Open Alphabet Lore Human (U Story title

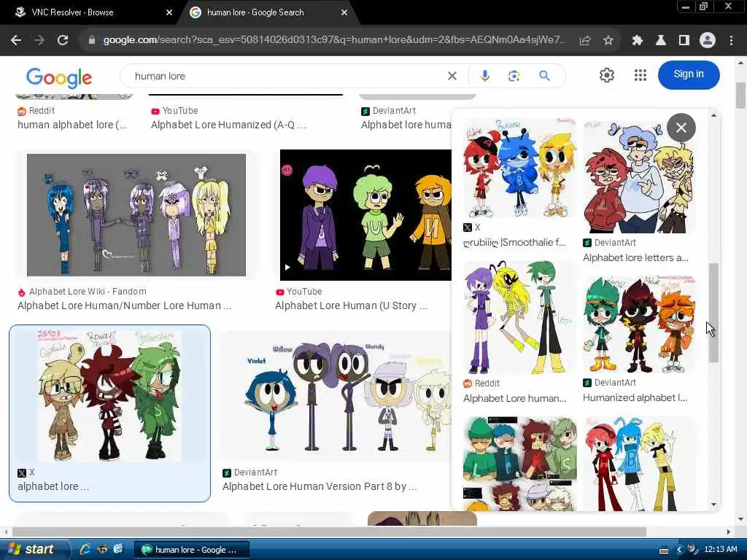tap(351, 306)
